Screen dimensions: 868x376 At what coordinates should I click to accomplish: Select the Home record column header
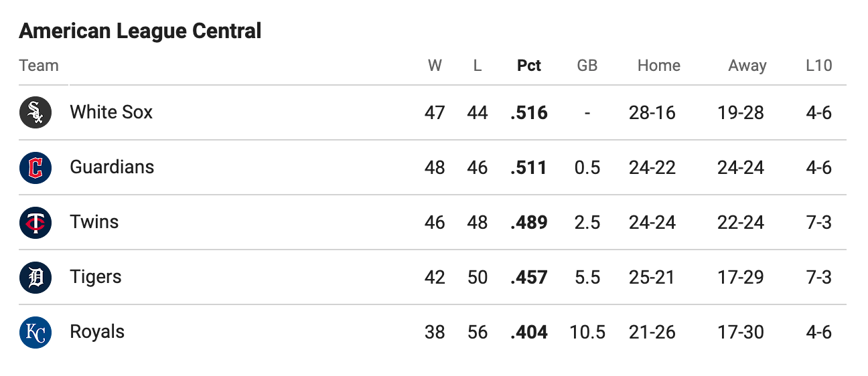pyautogui.click(x=659, y=66)
